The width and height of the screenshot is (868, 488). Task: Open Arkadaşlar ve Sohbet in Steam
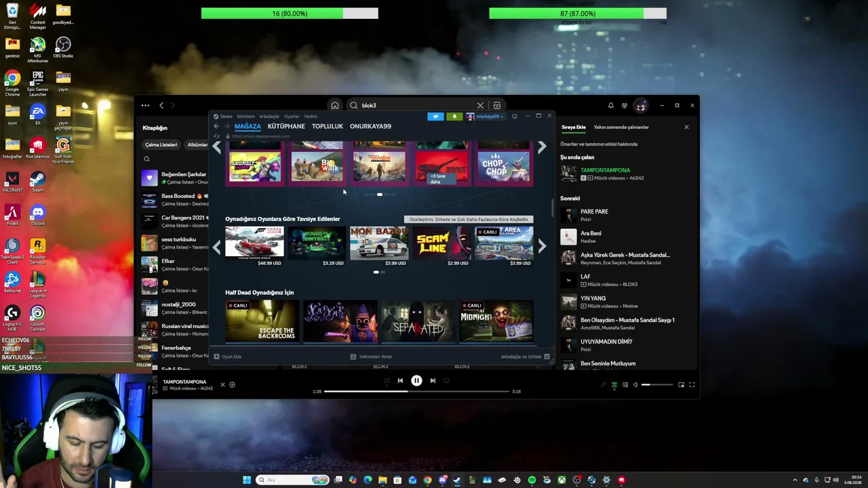[x=525, y=357]
